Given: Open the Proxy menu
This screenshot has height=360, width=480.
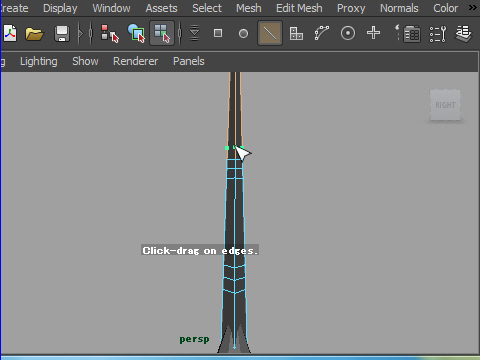Looking at the screenshot, I should [351, 8].
